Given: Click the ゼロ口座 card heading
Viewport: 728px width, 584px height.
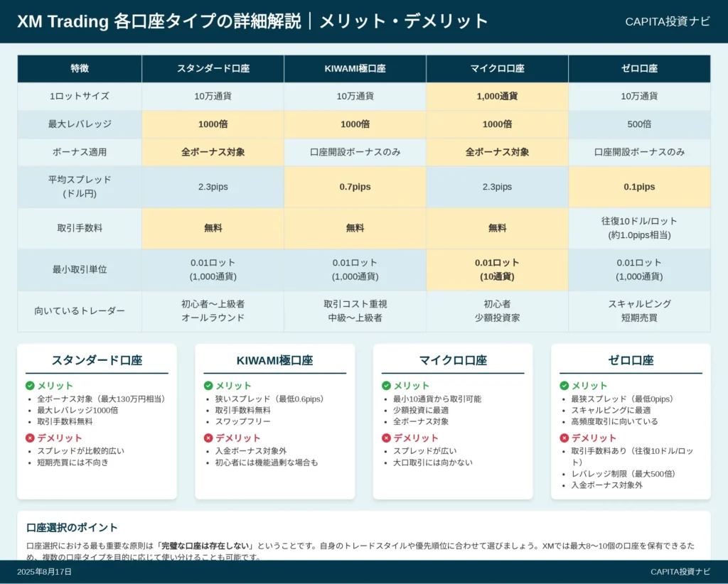Looking at the screenshot, I should pyautogui.click(x=631, y=360).
